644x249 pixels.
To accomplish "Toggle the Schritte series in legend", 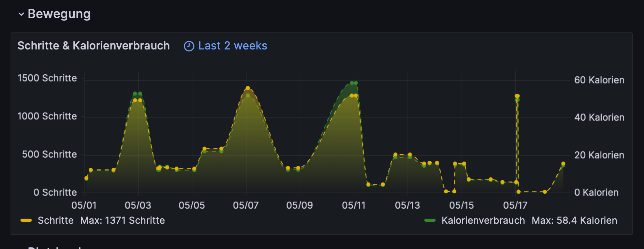I will (56, 220).
